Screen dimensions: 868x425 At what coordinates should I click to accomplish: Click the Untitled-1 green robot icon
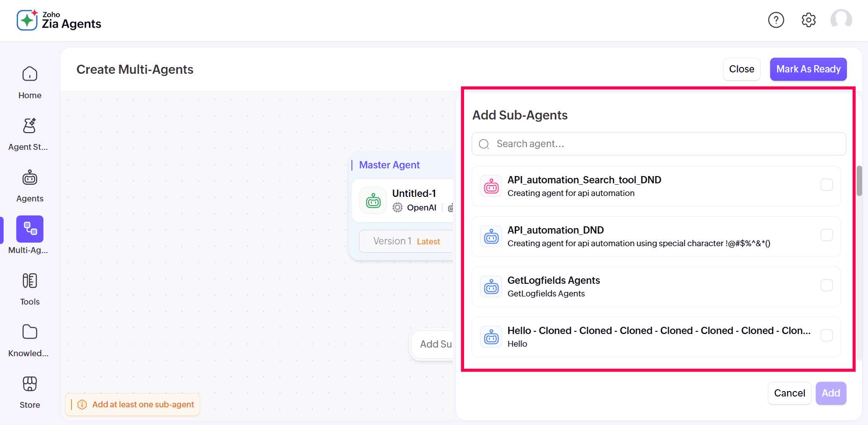373,201
